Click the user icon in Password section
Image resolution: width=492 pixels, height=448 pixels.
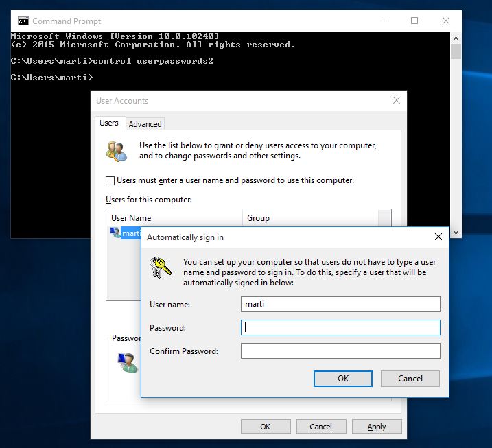tap(128, 363)
